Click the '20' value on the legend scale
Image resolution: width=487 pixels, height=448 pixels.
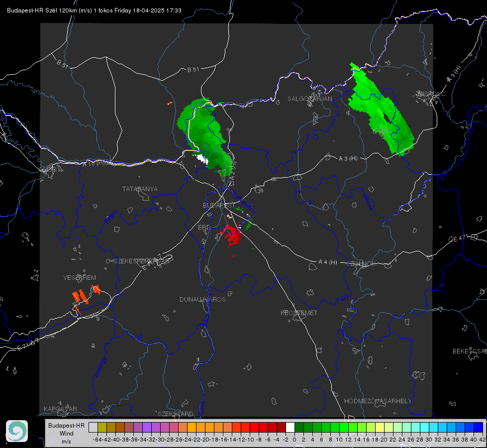[x=384, y=440]
